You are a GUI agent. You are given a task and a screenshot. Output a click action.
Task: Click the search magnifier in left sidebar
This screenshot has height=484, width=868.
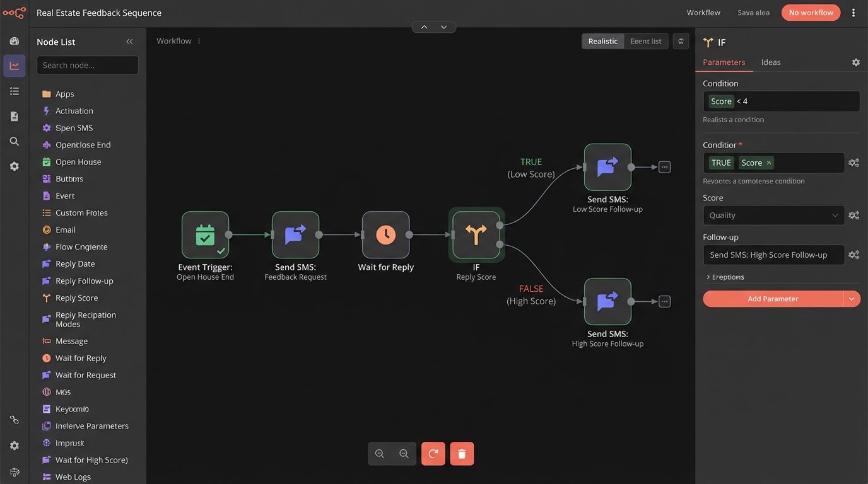[x=15, y=141]
